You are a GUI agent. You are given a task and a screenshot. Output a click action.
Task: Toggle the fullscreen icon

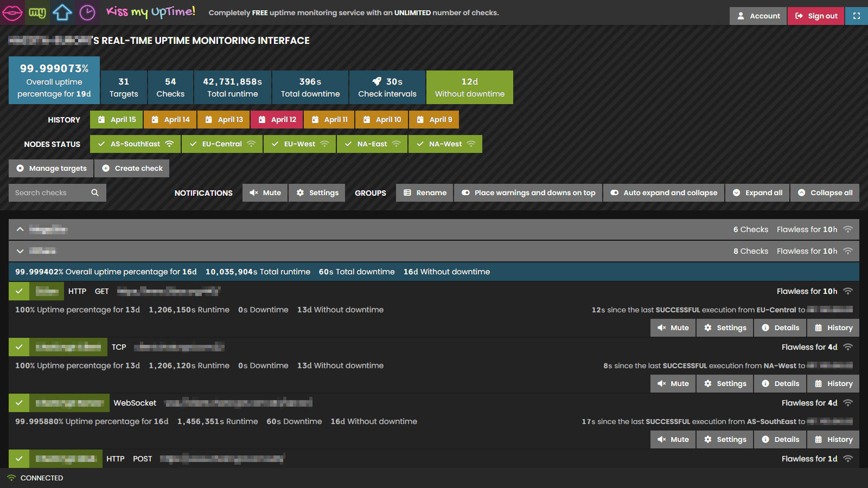click(x=857, y=16)
